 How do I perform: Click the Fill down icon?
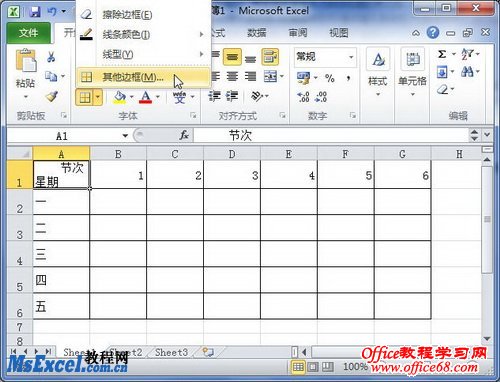click(x=442, y=72)
